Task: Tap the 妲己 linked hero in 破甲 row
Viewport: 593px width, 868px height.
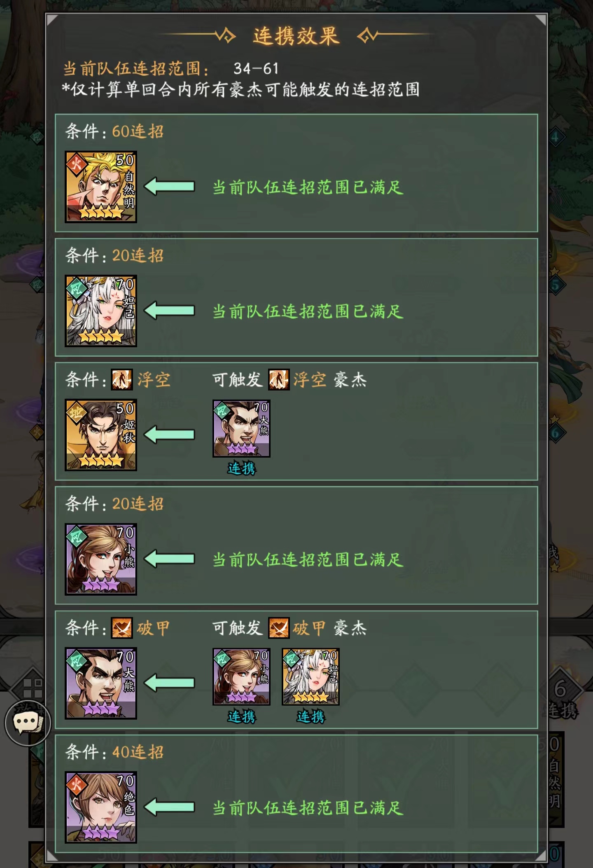Action: [311, 676]
